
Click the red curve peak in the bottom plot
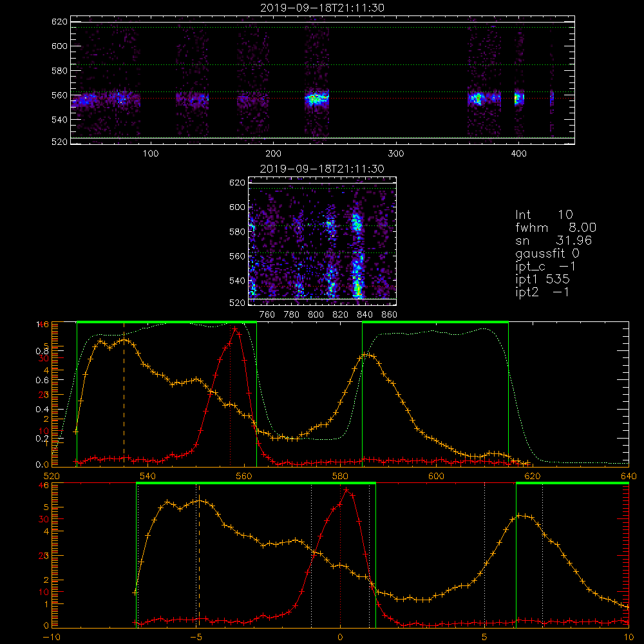point(346,489)
